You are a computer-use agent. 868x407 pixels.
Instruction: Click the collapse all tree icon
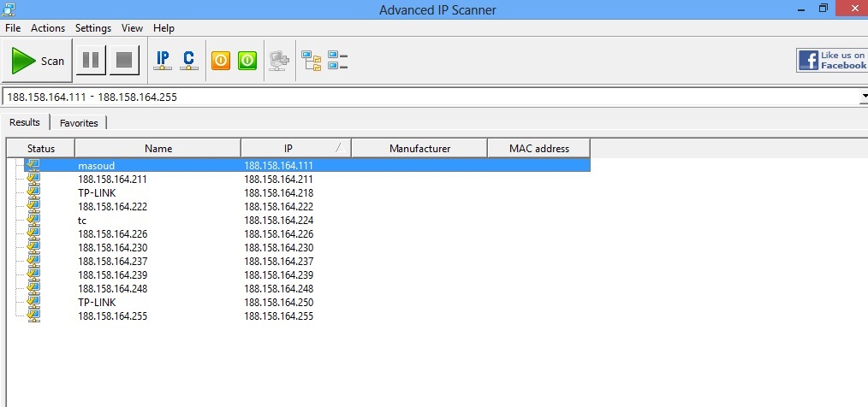pyautogui.click(x=337, y=60)
